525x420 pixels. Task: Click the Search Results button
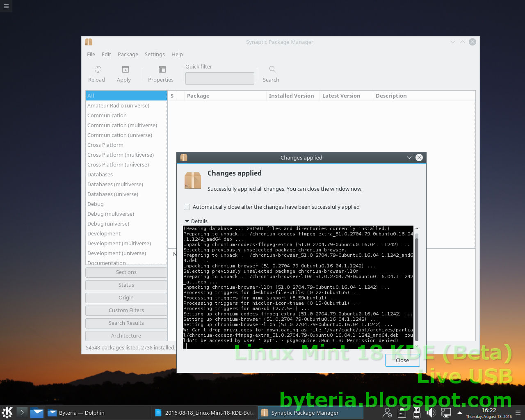point(126,323)
